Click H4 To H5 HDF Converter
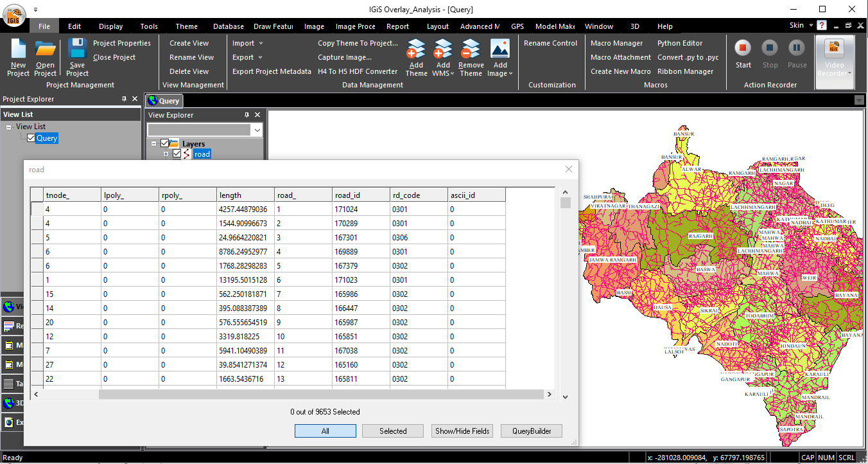 358,71
